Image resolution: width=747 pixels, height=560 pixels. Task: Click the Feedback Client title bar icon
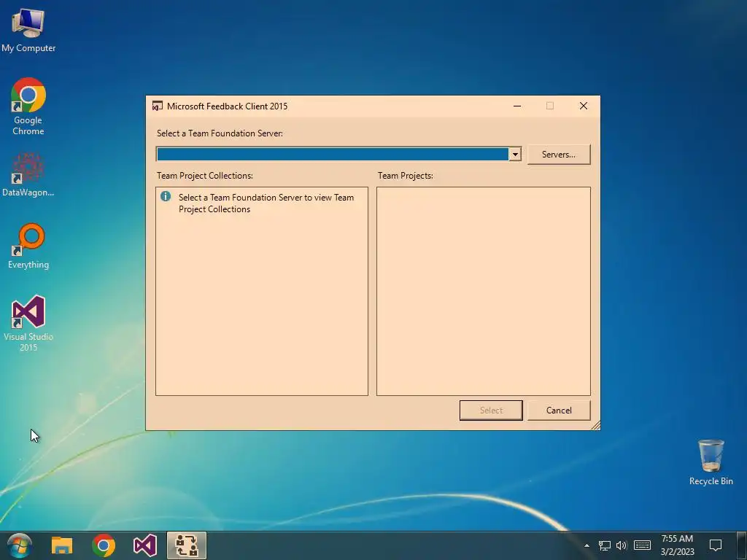tap(158, 106)
